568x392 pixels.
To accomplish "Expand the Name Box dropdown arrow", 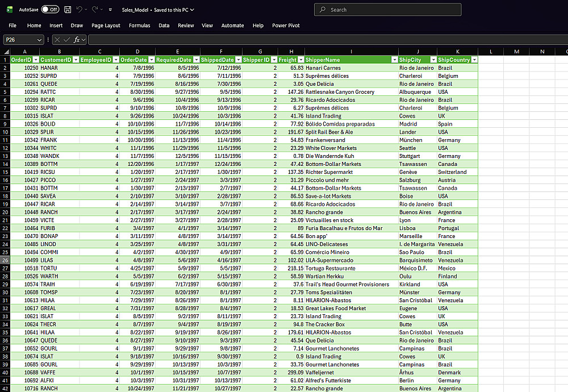I will pyautogui.click(x=39, y=40).
